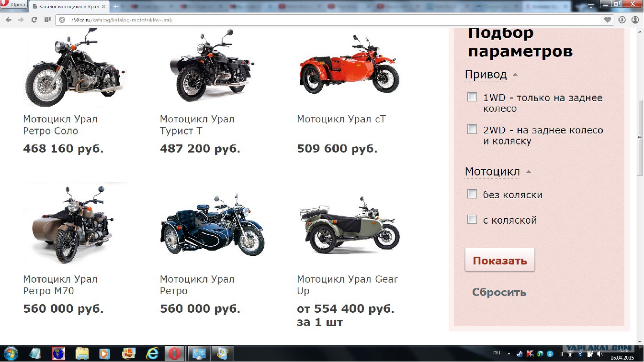Screen dimensions: 644x362
Task: Check the 1WD rear wheel only option
Action: click(x=472, y=97)
